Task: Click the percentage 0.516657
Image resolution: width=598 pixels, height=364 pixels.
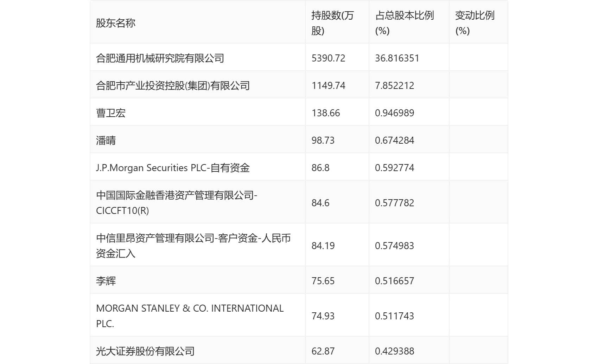Action: tap(395, 281)
